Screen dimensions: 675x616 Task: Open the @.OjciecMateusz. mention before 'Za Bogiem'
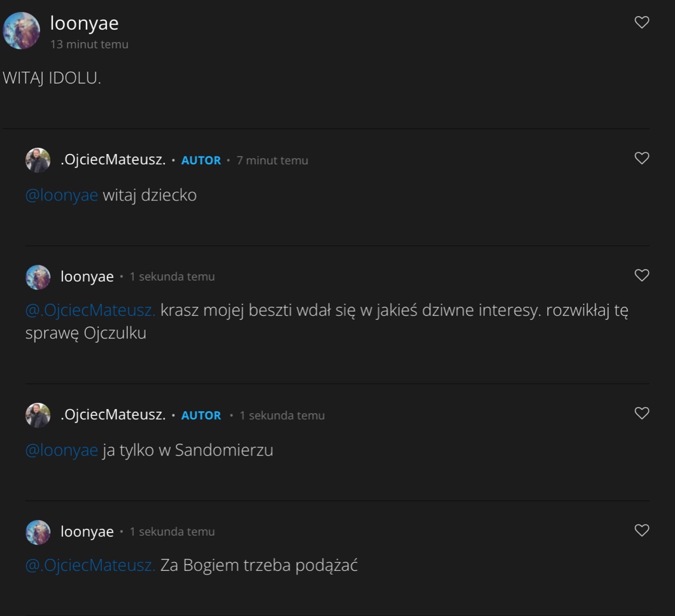90,566
